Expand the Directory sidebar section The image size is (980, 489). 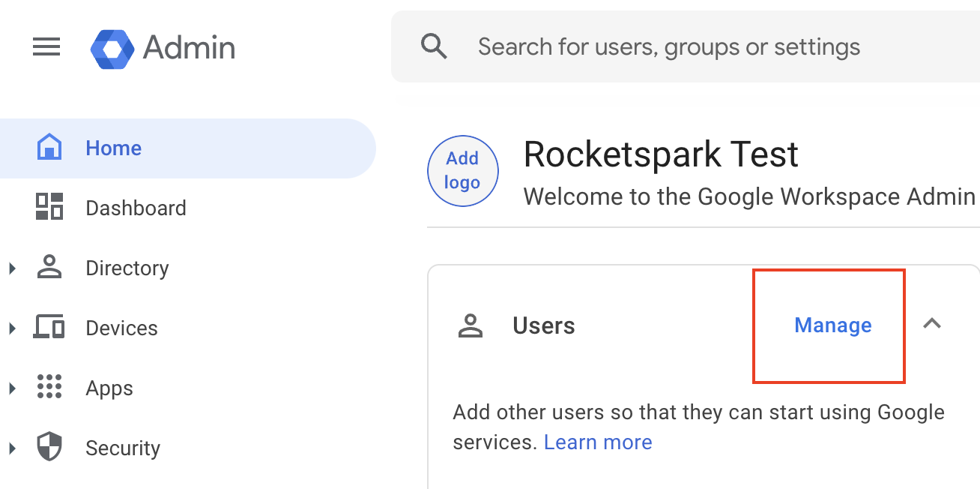12,268
